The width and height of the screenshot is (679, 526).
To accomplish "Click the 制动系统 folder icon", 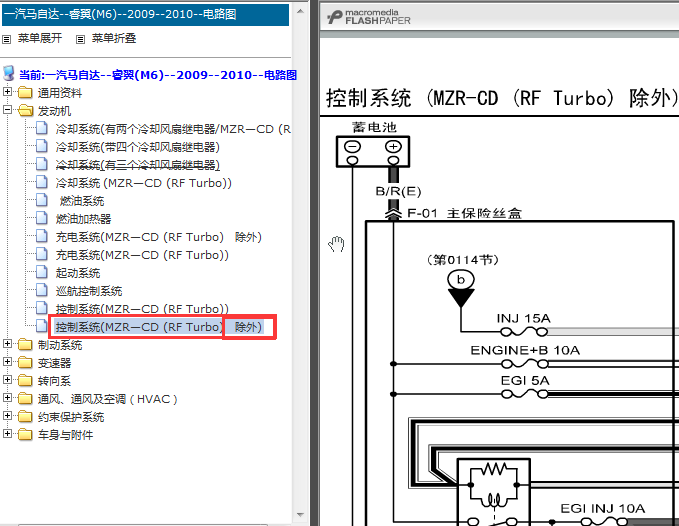I will [x=26, y=345].
